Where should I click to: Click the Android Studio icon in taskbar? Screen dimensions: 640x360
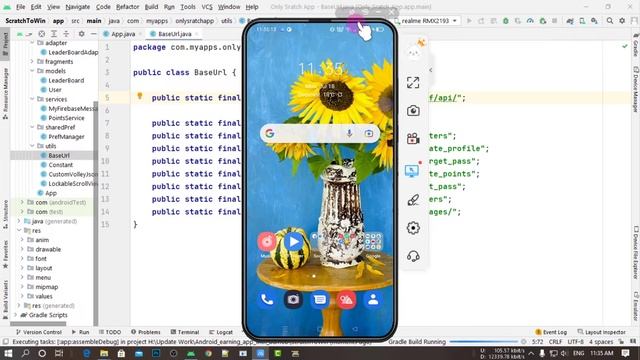pos(191,353)
